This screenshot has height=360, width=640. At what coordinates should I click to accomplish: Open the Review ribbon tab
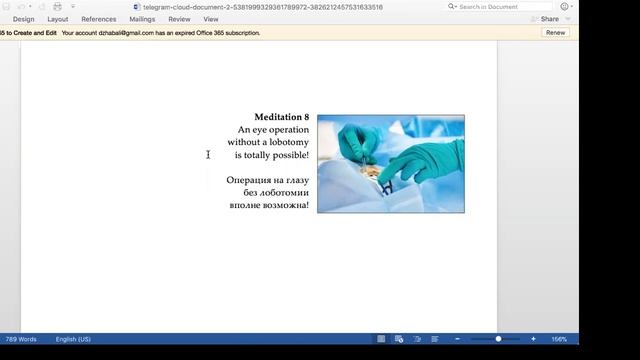coord(179,19)
